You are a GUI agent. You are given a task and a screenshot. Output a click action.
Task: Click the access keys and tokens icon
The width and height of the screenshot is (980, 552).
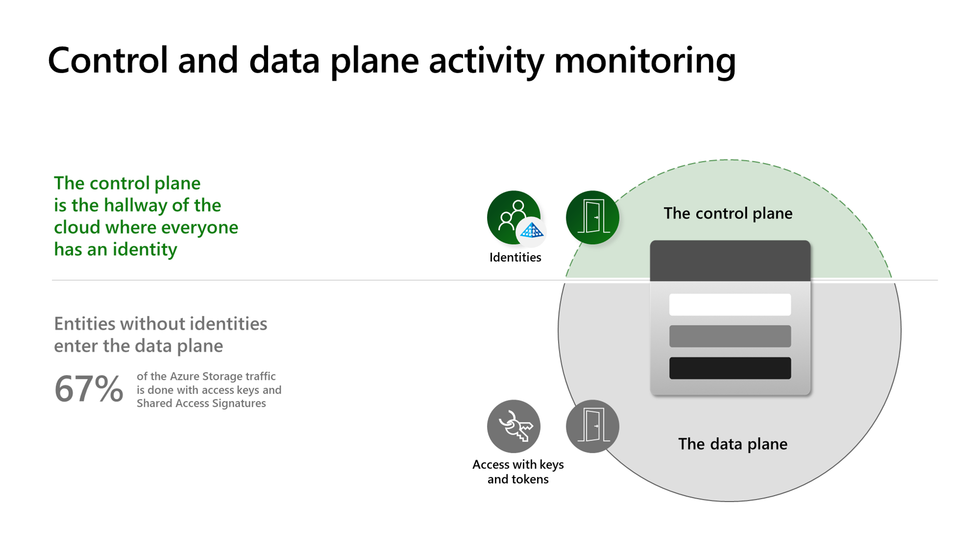click(x=513, y=425)
